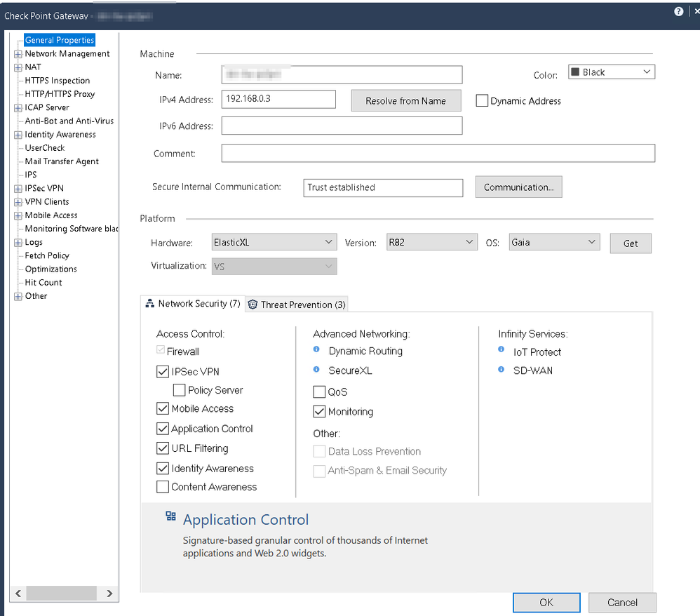This screenshot has height=616, width=700.
Task: Open the Version dropdown showing R82
Action: coord(431,242)
